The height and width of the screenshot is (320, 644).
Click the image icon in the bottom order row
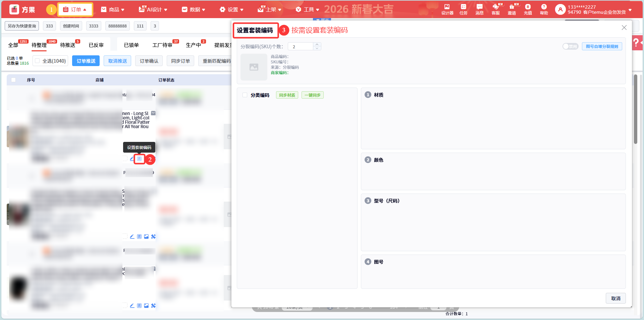(x=146, y=306)
